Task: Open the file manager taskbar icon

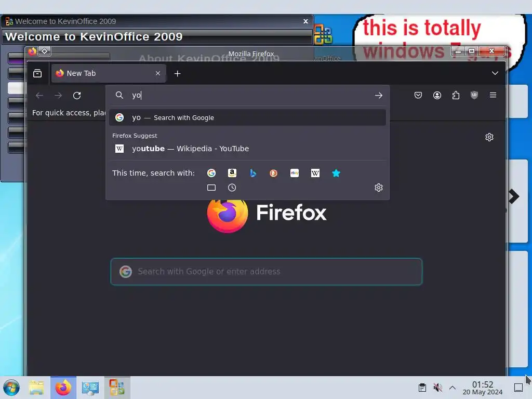Action: click(36, 388)
